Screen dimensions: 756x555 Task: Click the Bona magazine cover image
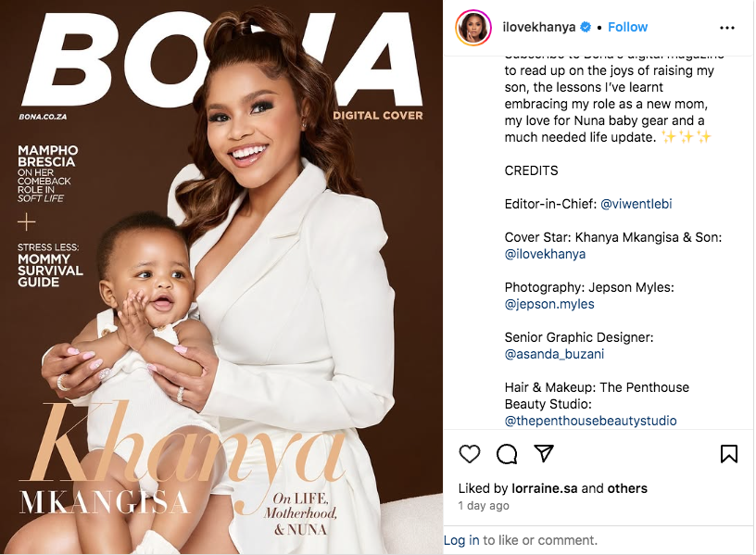click(x=221, y=277)
